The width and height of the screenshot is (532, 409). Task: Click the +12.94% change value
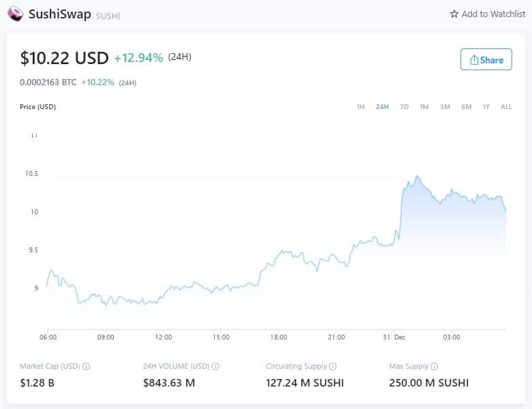138,58
